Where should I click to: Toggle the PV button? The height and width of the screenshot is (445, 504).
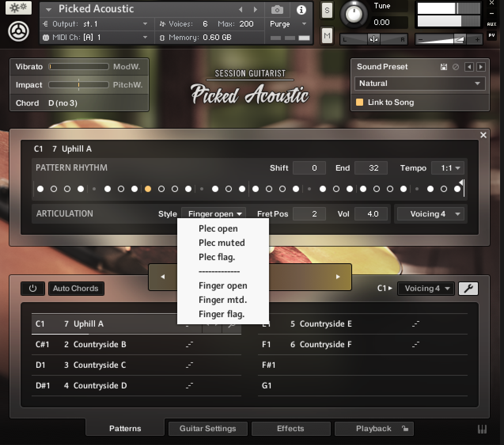(x=491, y=35)
